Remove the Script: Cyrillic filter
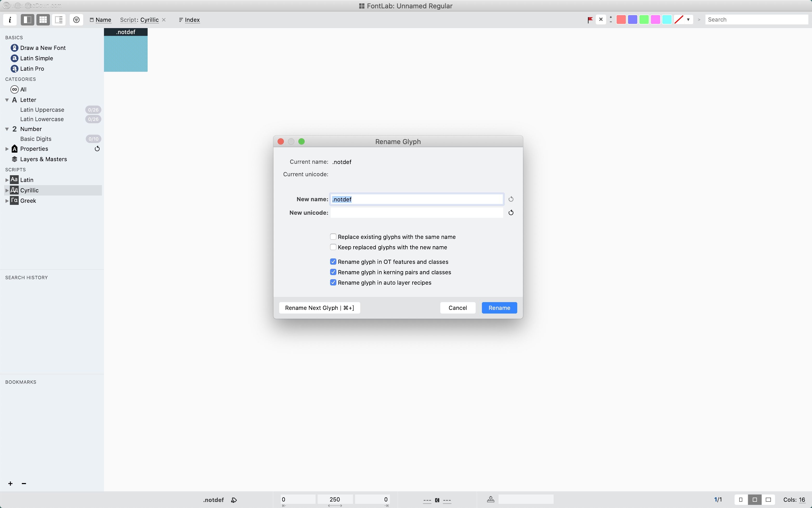Screen dimensions: 812x508 [x=164, y=20]
